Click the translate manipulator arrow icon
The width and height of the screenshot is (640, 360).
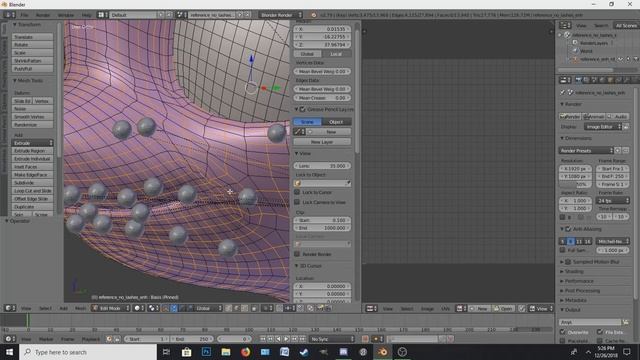174,308
